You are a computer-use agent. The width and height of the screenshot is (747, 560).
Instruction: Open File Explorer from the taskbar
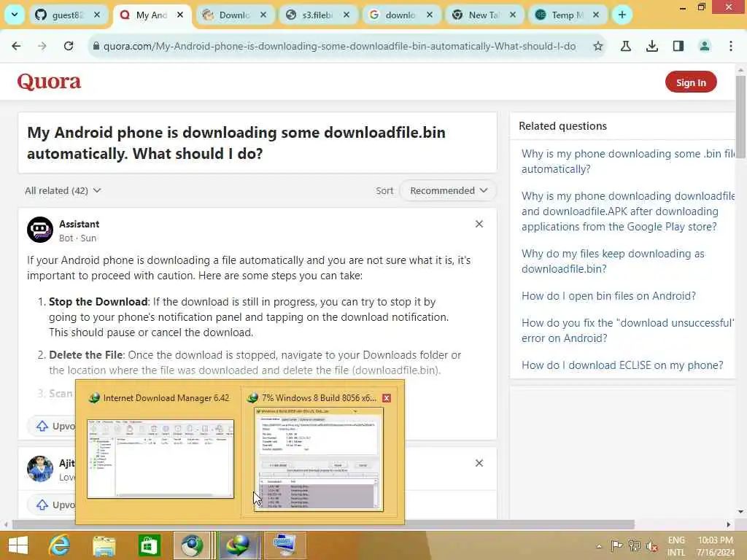pyautogui.click(x=104, y=545)
